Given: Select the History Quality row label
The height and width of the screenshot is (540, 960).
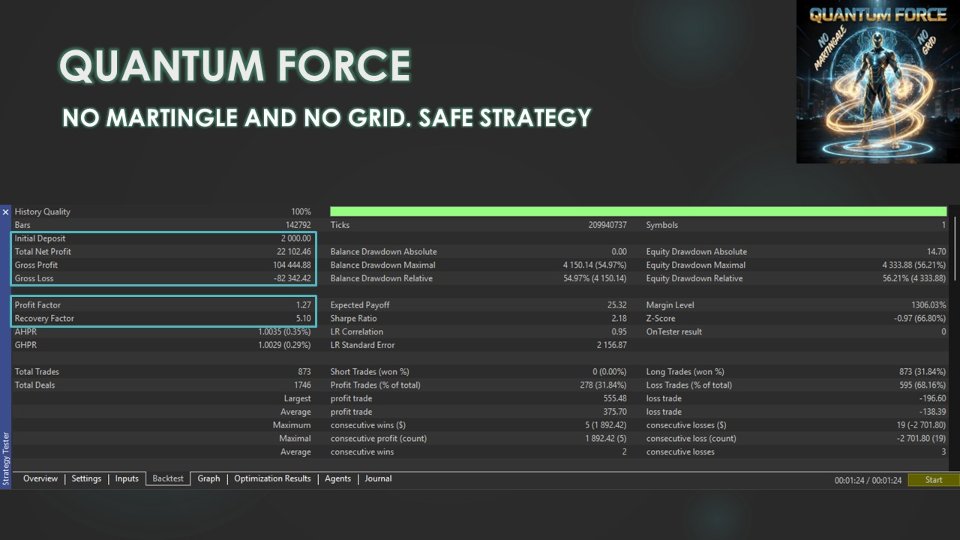Looking at the screenshot, I should click(x=42, y=212).
